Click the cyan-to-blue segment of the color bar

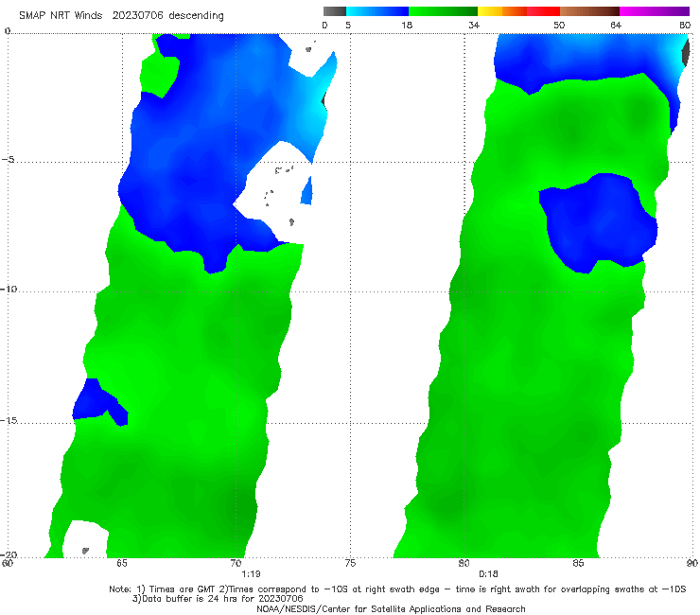[x=377, y=11]
